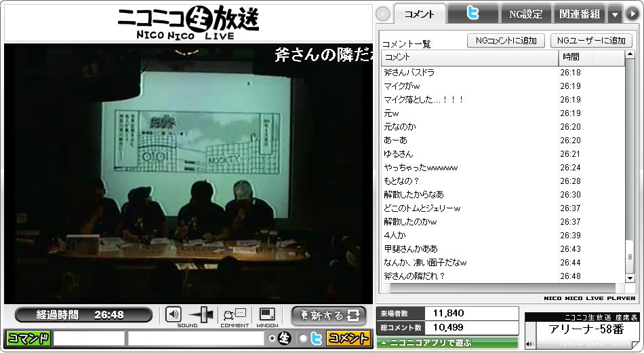644x353 pixels.
Task: Expand the ニコニコアプリで遊ぶ bar
Action: [x=447, y=342]
